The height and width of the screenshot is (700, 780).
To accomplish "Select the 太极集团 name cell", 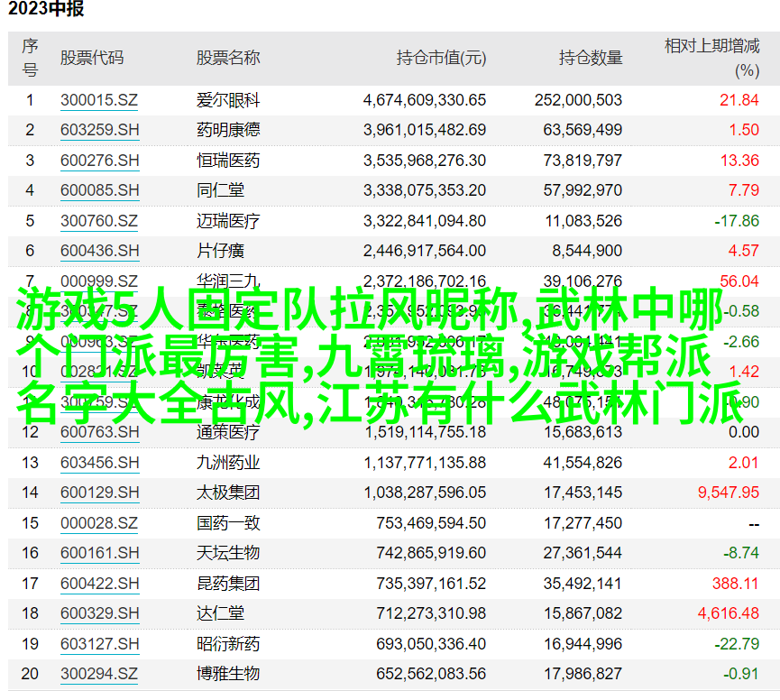I will pos(228,493).
